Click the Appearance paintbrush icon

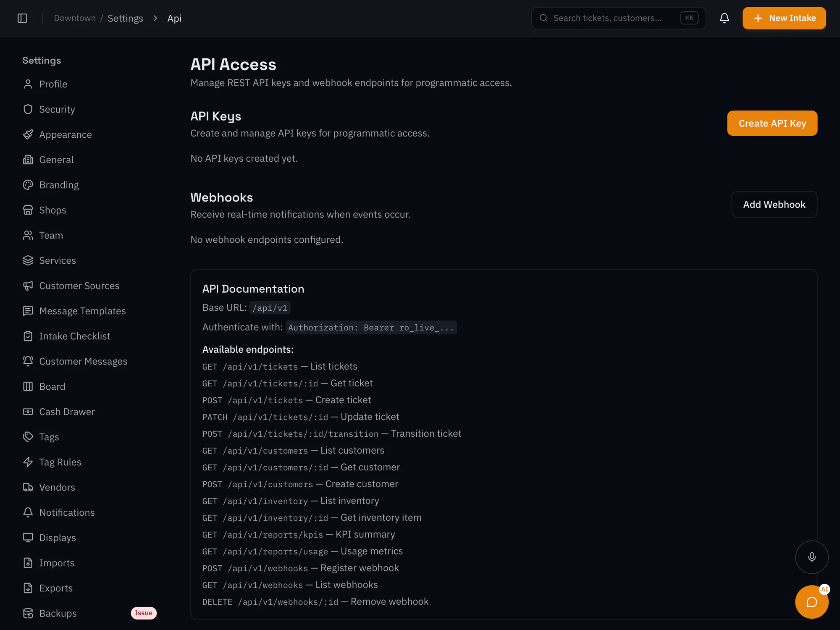[28, 134]
